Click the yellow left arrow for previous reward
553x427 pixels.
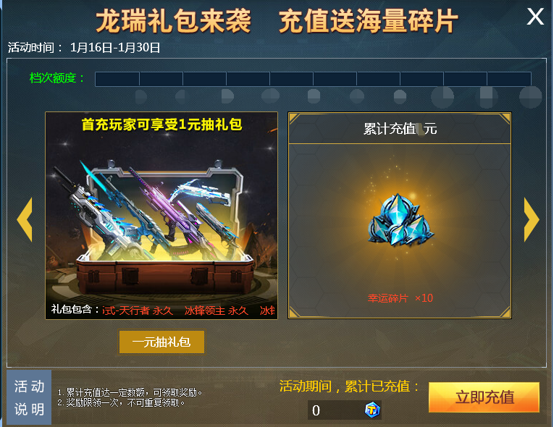pyautogui.click(x=24, y=219)
